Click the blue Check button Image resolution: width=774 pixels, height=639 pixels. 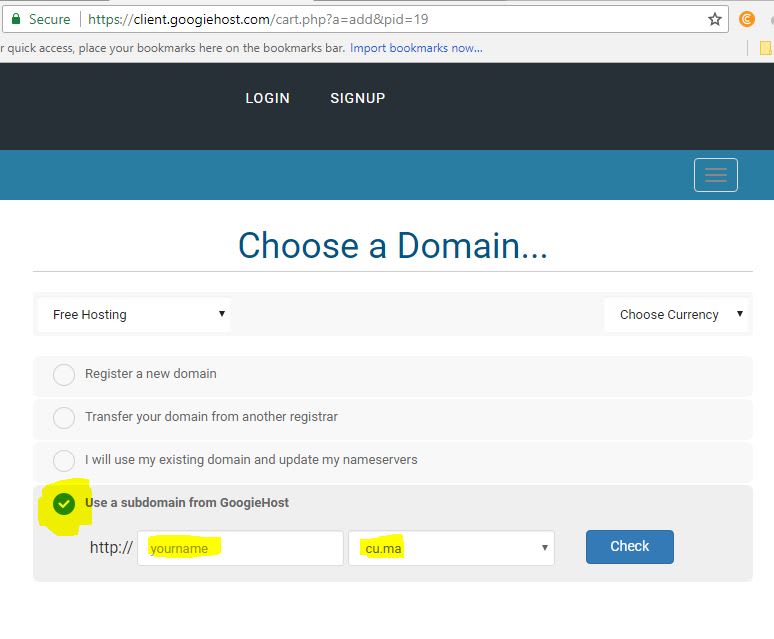pos(629,547)
